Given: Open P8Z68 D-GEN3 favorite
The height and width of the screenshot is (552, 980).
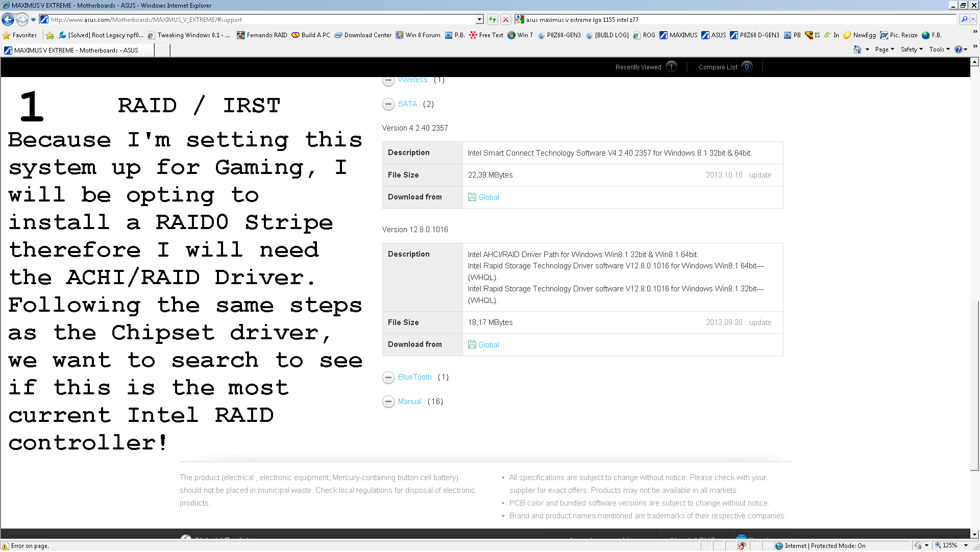Looking at the screenshot, I should click(x=754, y=35).
